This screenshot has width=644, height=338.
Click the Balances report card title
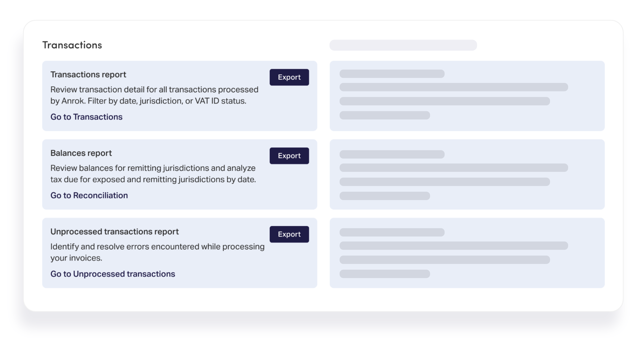click(81, 153)
